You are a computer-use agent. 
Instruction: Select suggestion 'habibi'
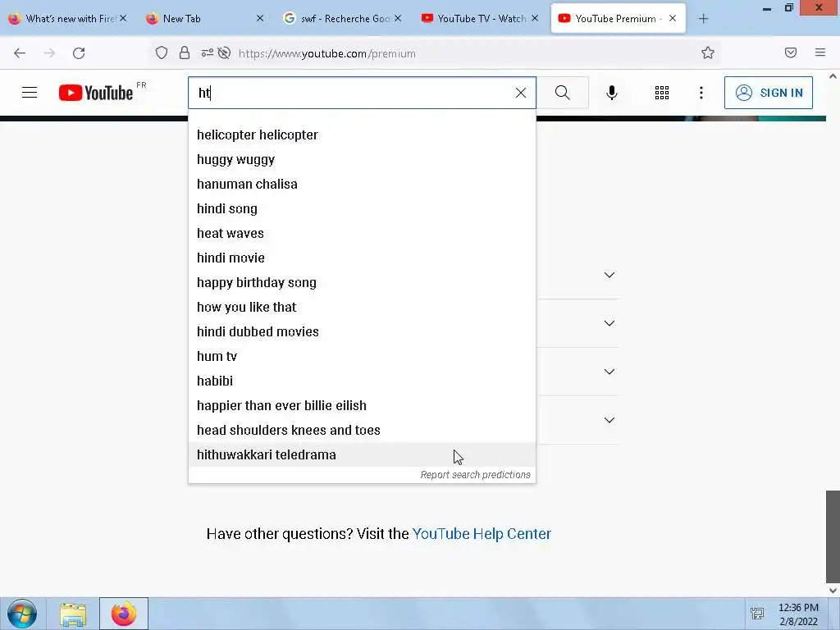tap(362, 381)
